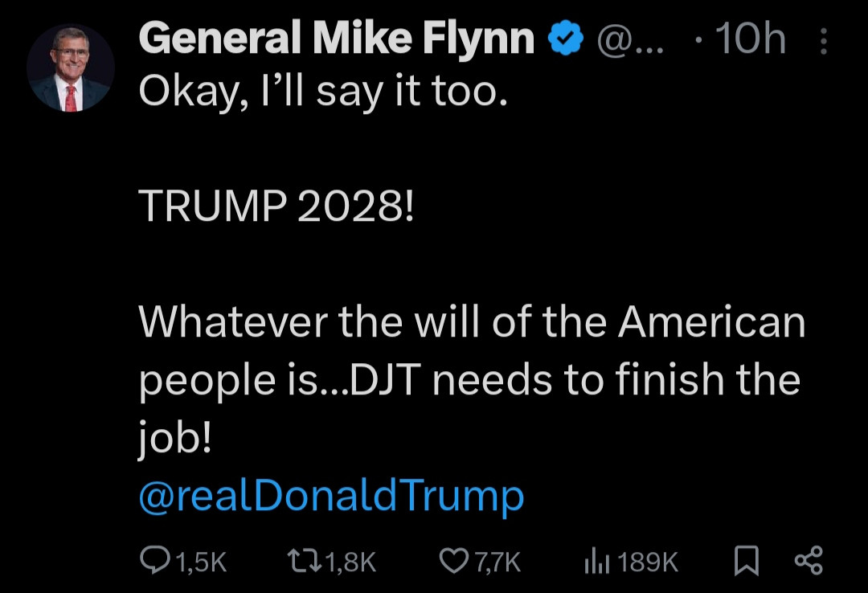This screenshot has height=593, width=868.
Task: Open the view analytics bar chart icon
Action: [595, 561]
